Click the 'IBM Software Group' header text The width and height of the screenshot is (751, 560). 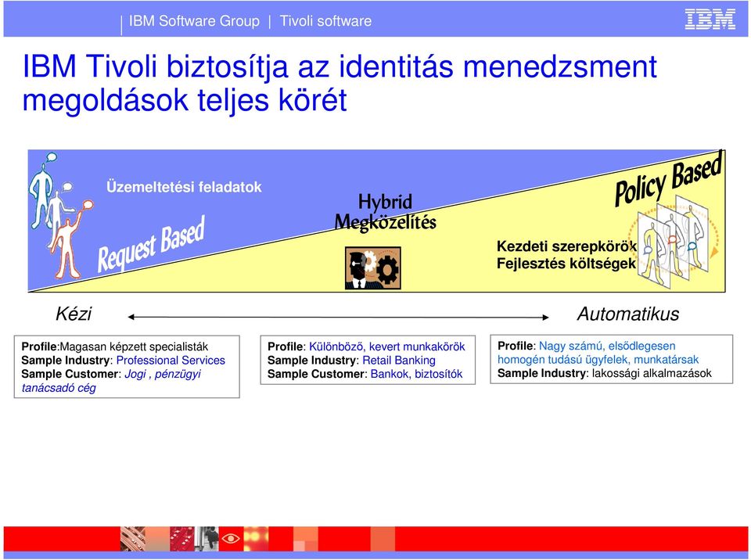pos(194,21)
